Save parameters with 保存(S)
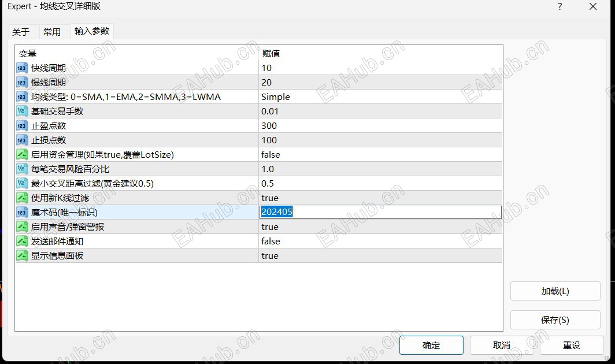This screenshot has height=364, width=615. 555,320
